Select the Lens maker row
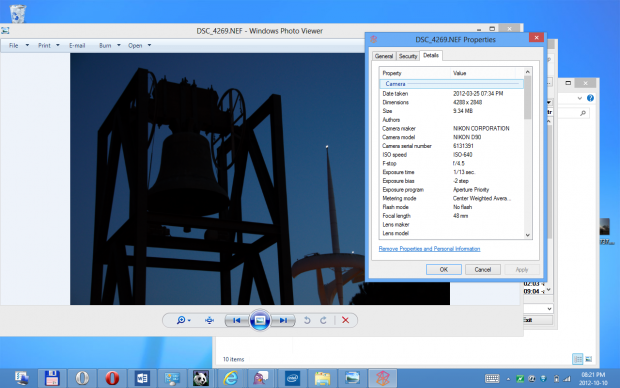 point(451,225)
